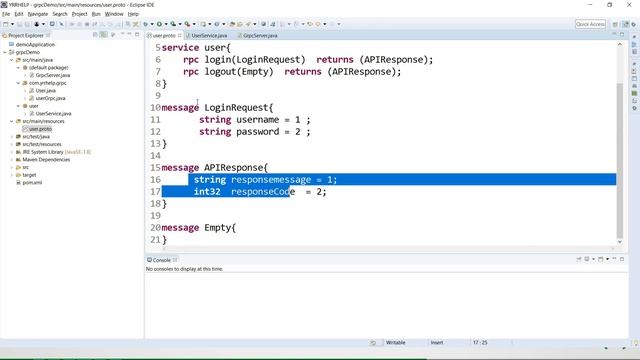Open the Run menu
This screenshot has width=640, height=360.
point(96,14)
